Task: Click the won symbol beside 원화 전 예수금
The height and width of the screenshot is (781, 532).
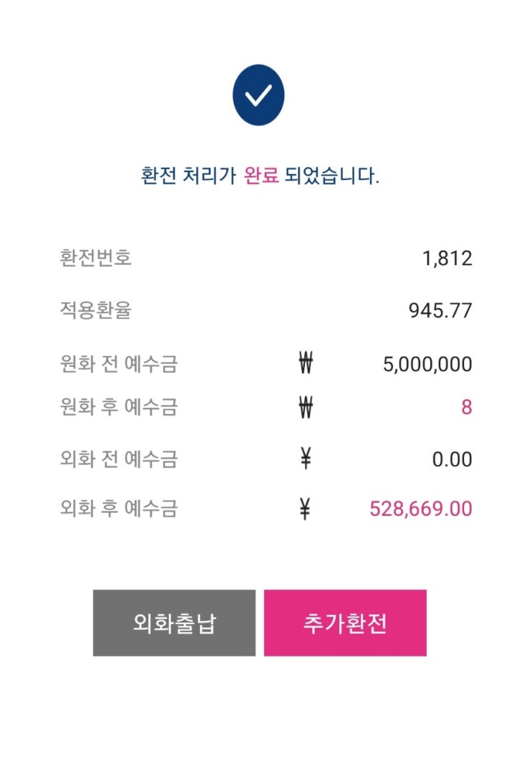Action: pyautogui.click(x=306, y=363)
